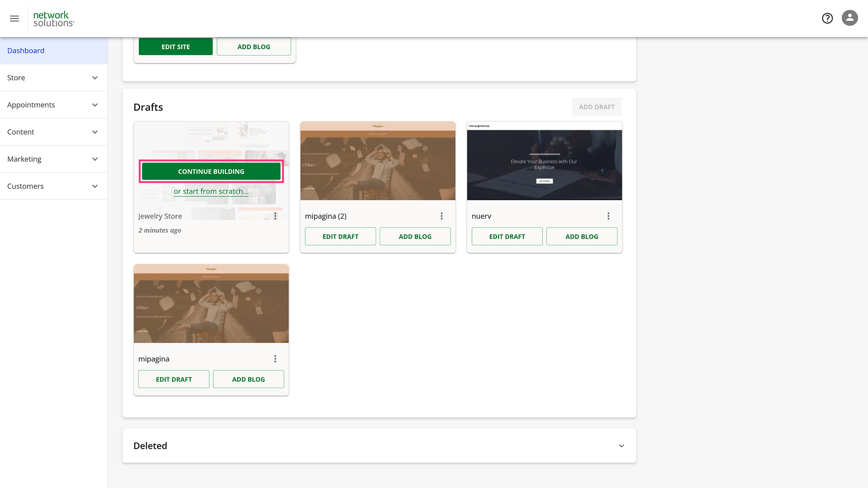The width and height of the screenshot is (868, 488).
Task: Open the user account avatar menu
Action: 849,18
